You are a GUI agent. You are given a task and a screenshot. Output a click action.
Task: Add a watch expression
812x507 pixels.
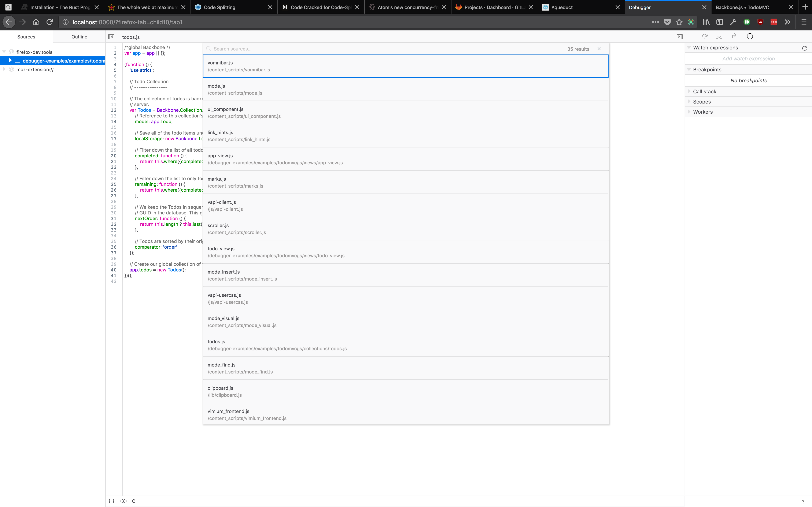748,58
